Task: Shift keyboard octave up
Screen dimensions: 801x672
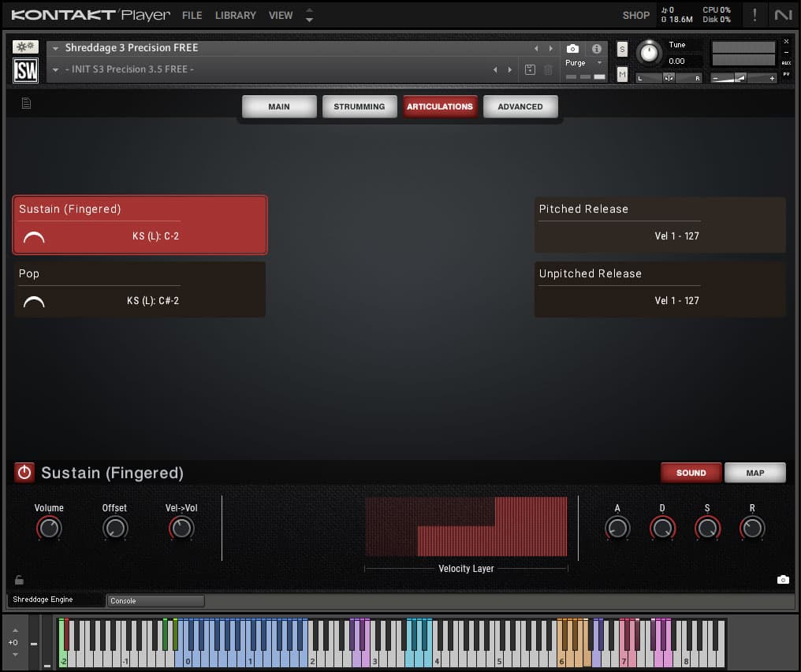Action: 15,630
